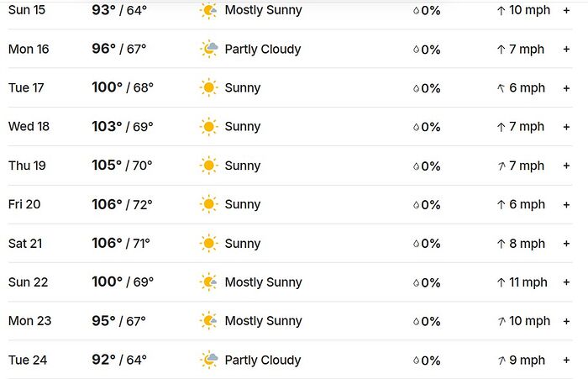The image size is (588, 379).
Task: Click the raindrop icon for Wed 18
Action: [x=416, y=128]
